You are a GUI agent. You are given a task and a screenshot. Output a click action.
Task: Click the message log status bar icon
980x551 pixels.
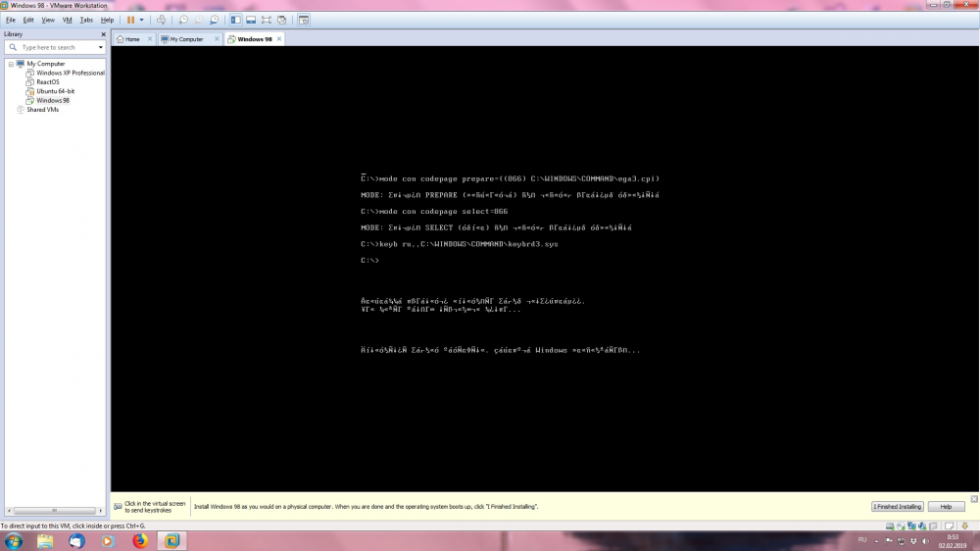(x=950, y=526)
